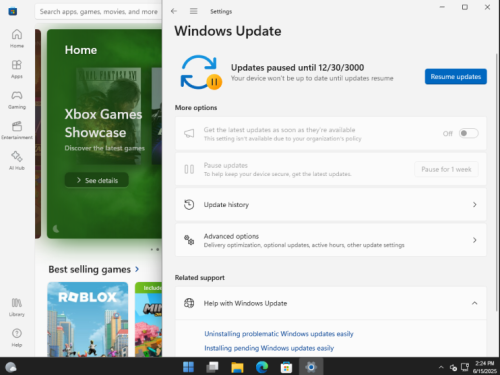Open Advanced options page

tap(331, 240)
